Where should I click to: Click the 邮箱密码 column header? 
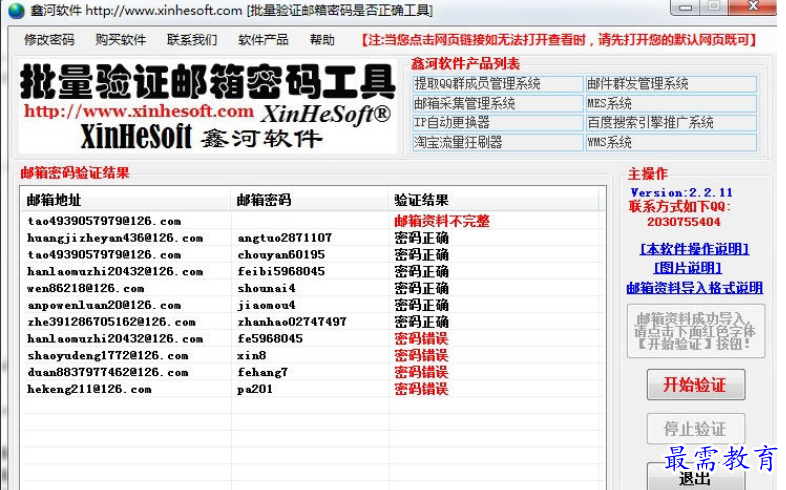pos(309,200)
